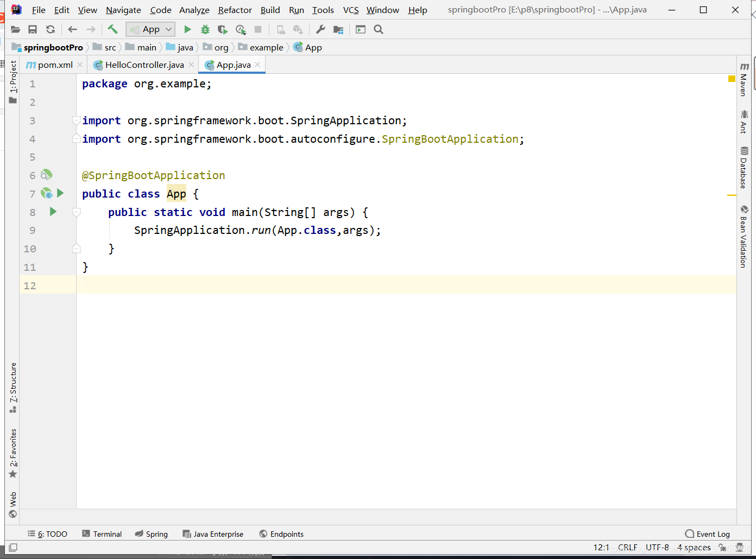Viewport: 756px width, 559px height.
Task: Open the App run configuration dropdown
Action: pos(150,29)
